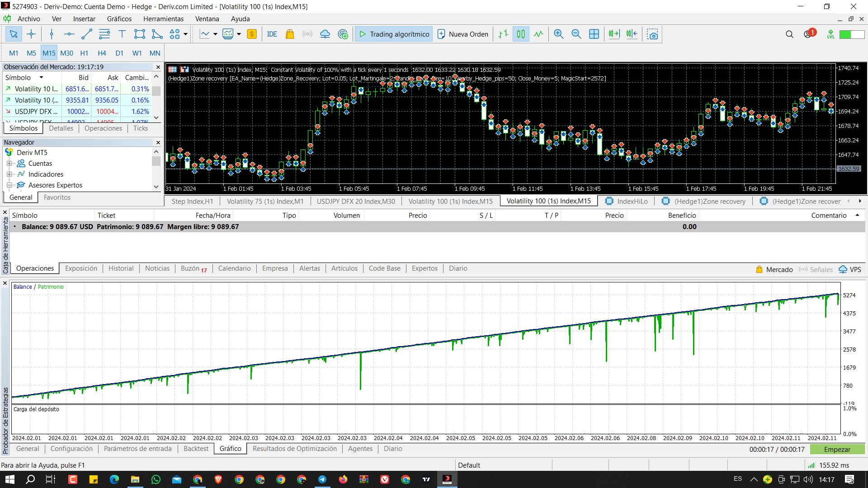Screen dimensions: 868x488
Task: Expand the Indicadores tree node
Action: pyautogui.click(x=9, y=174)
